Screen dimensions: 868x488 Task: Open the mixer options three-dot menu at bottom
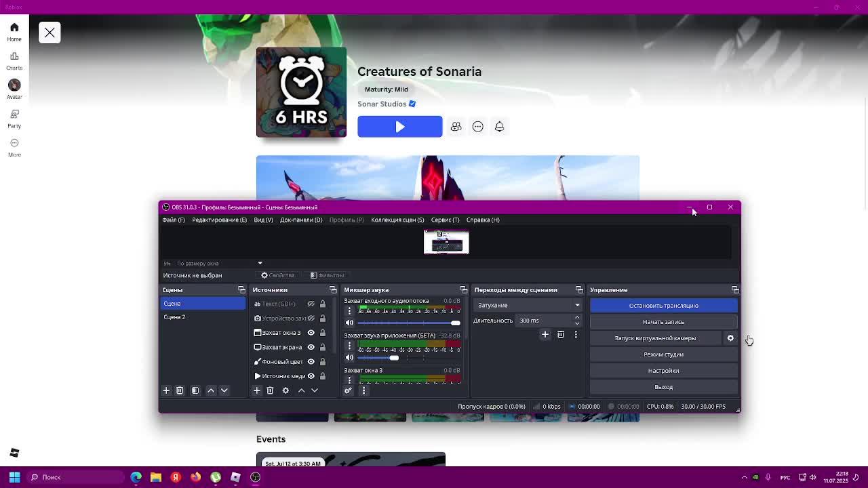pyautogui.click(x=363, y=390)
